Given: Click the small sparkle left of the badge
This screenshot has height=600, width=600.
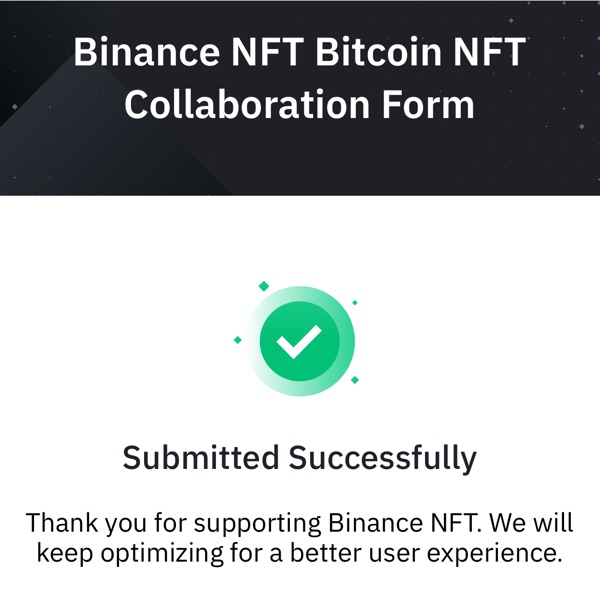Looking at the screenshot, I should coord(238,340).
